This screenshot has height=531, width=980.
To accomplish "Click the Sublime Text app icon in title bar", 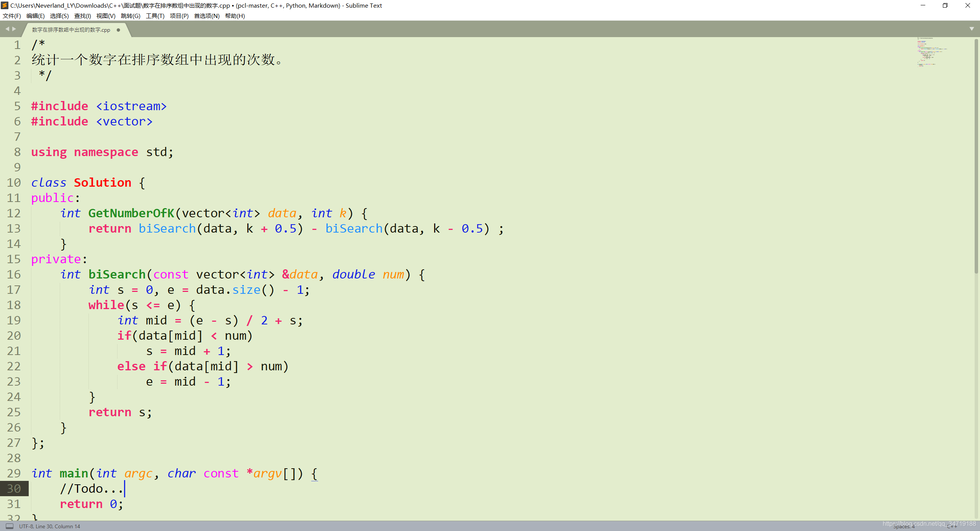I will pos(5,5).
